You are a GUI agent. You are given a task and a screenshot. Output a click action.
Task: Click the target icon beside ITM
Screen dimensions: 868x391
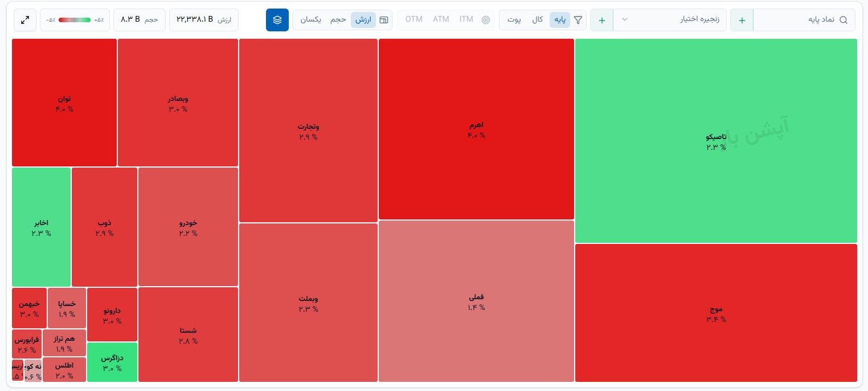click(x=486, y=20)
